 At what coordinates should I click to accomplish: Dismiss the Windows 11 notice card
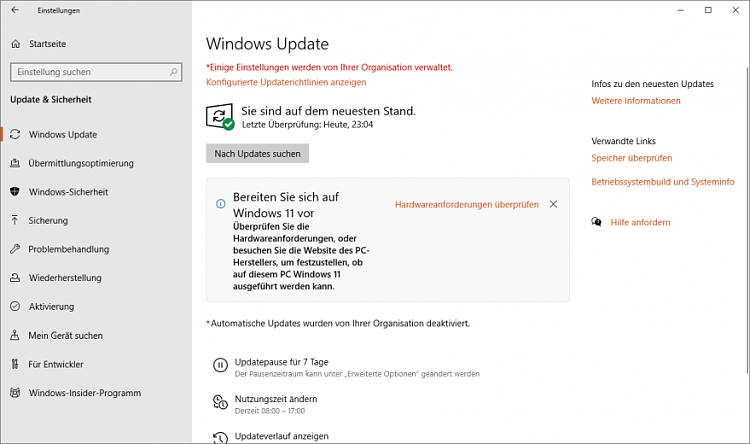[553, 204]
